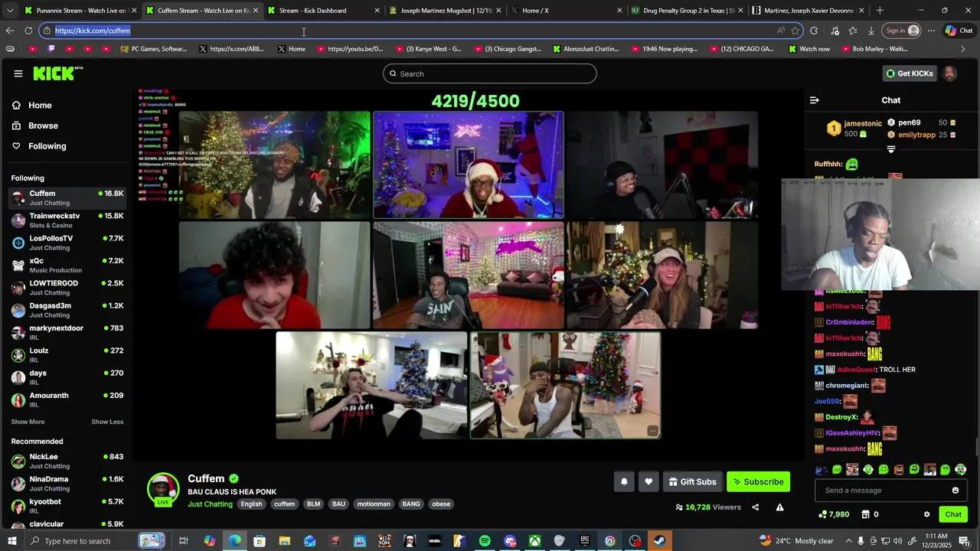The image size is (980, 551).
Task: Open LOWTIERGOD channel in Following
Action: click(x=67, y=288)
